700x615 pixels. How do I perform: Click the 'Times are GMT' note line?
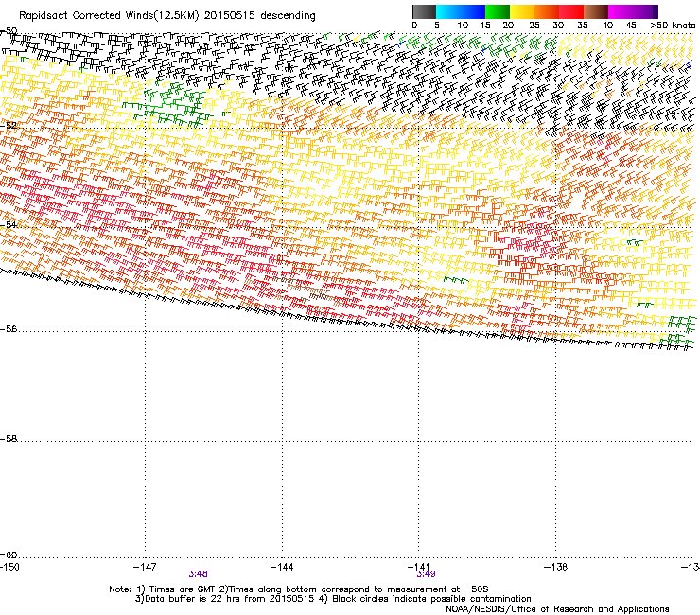(299, 589)
